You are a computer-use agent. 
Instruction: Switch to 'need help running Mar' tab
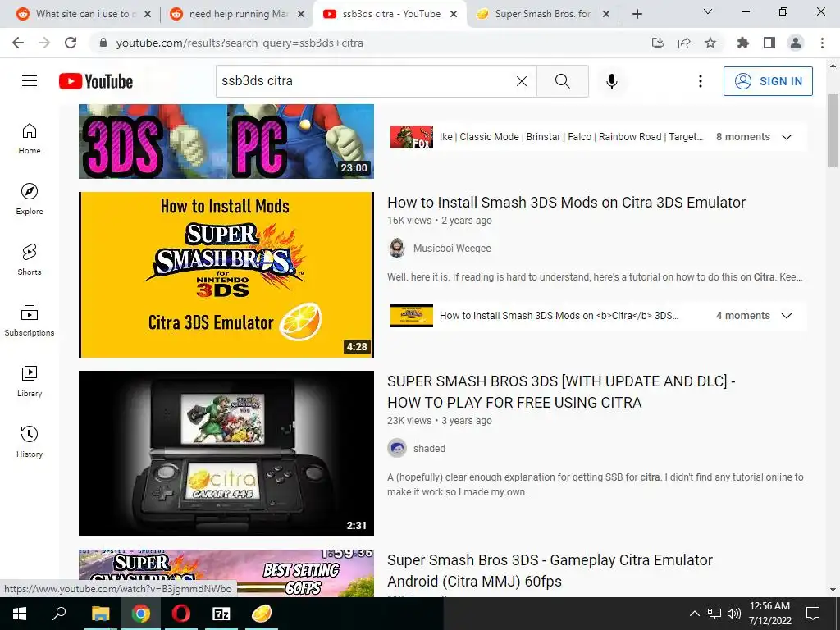click(237, 14)
